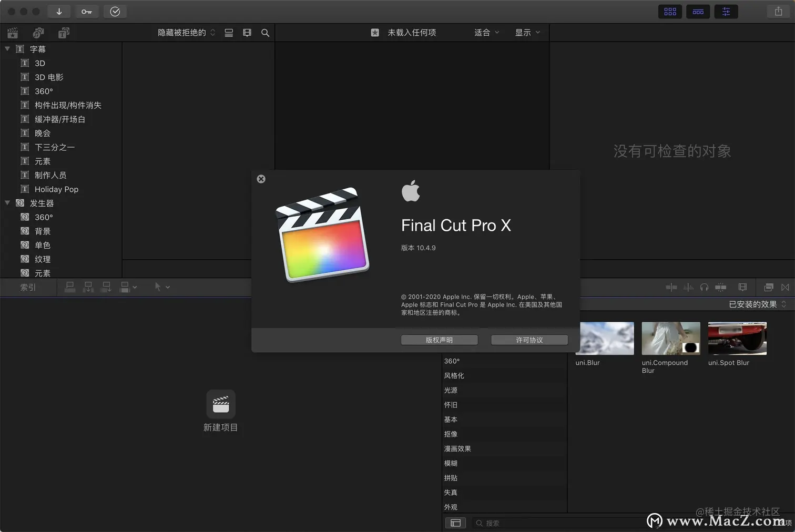This screenshot has height=532, width=795.
Task: Select the 怀旧 effects category
Action: pyautogui.click(x=451, y=405)
